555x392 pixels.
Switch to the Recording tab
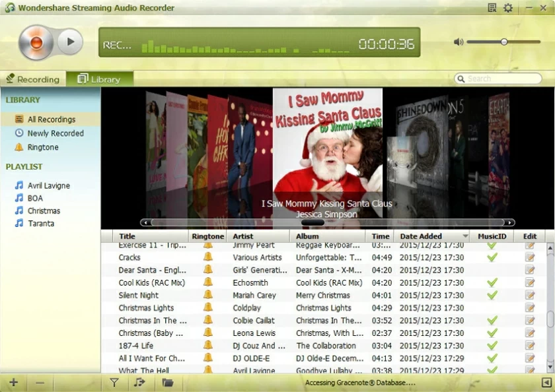pyautogui.click(x=33, y=79)
